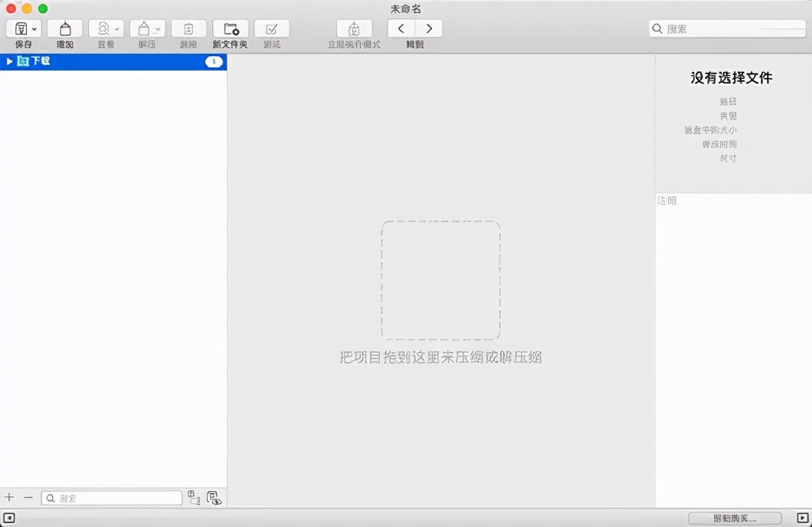Focus the sidebar filter search field
This screenshot has height=527, width=812.
(112, 498)
